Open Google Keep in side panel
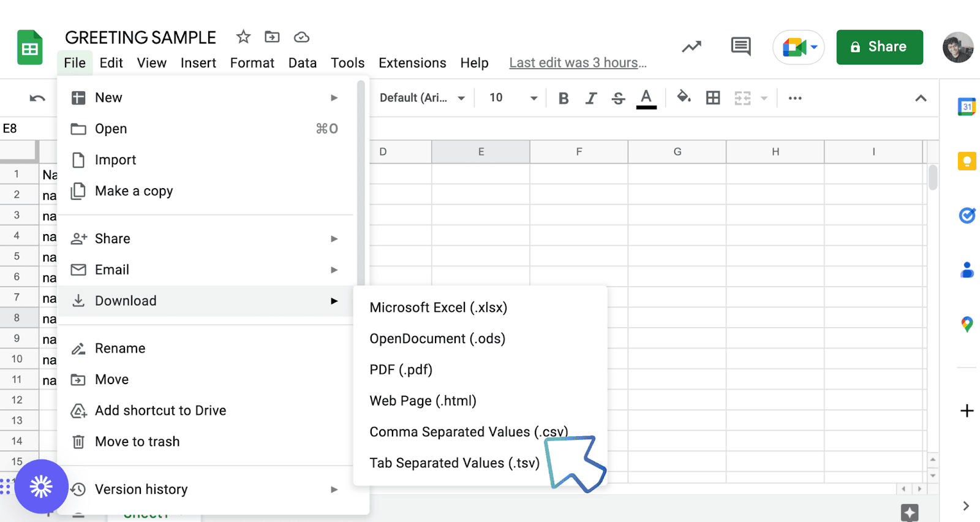 coord(967,161)
